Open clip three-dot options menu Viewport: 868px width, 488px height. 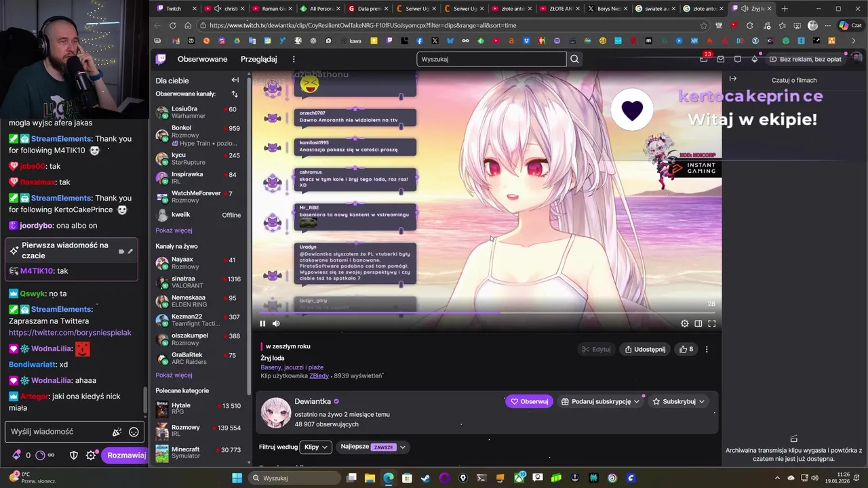[x=707, y=349]
